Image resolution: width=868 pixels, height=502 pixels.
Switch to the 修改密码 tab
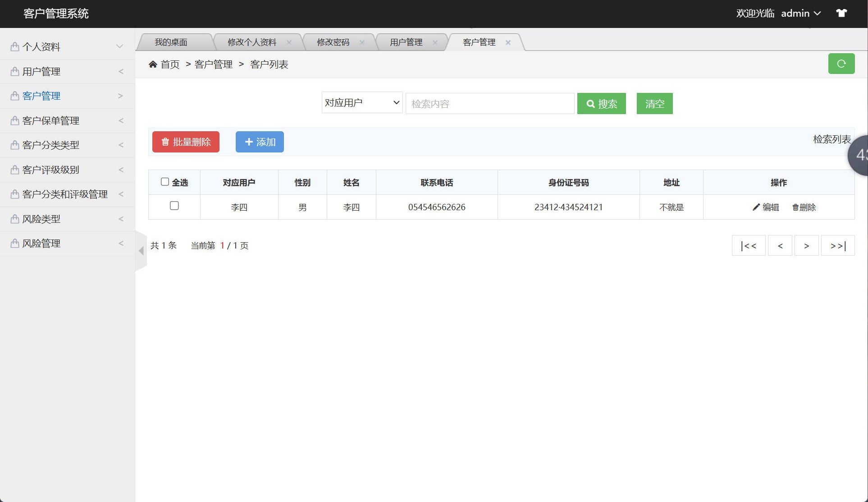pos(333,42)
